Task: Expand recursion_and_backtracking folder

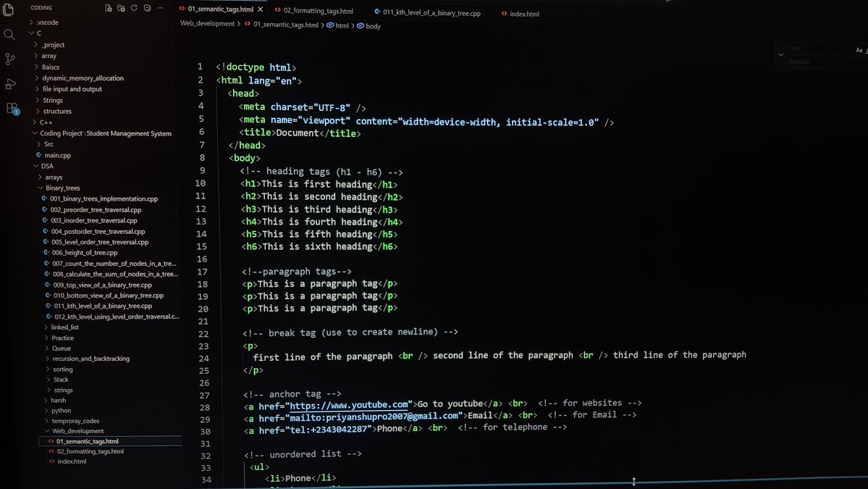Action: click(x=87, y=359)
